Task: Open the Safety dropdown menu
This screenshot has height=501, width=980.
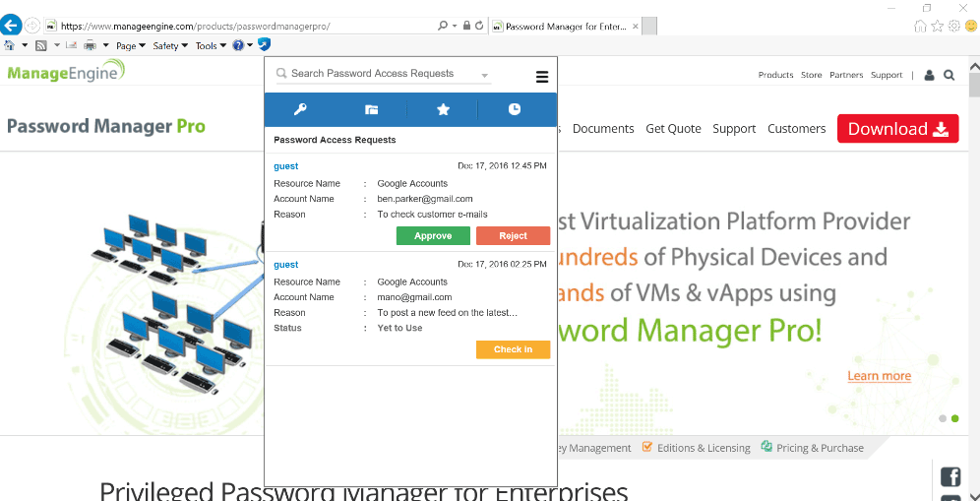Action: (170, 45)
